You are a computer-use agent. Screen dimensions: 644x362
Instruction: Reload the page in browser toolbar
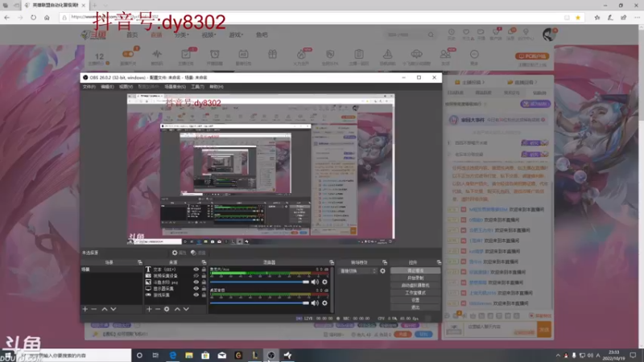(x=33, y=18)
